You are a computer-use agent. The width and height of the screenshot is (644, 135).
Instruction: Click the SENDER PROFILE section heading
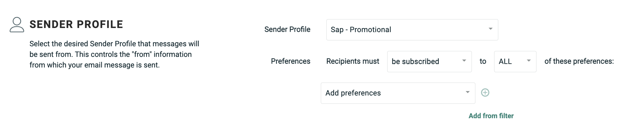[x=76, y=24]
